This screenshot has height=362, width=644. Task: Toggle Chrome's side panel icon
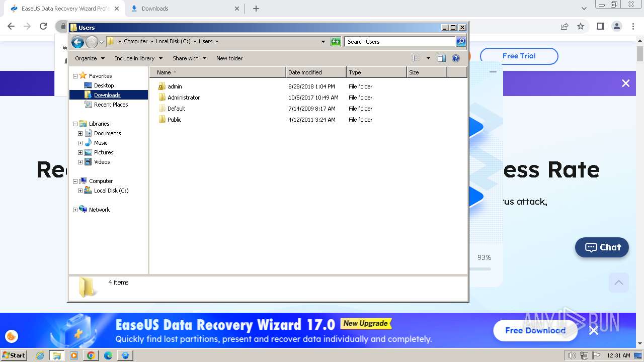[x=600, y=26]
